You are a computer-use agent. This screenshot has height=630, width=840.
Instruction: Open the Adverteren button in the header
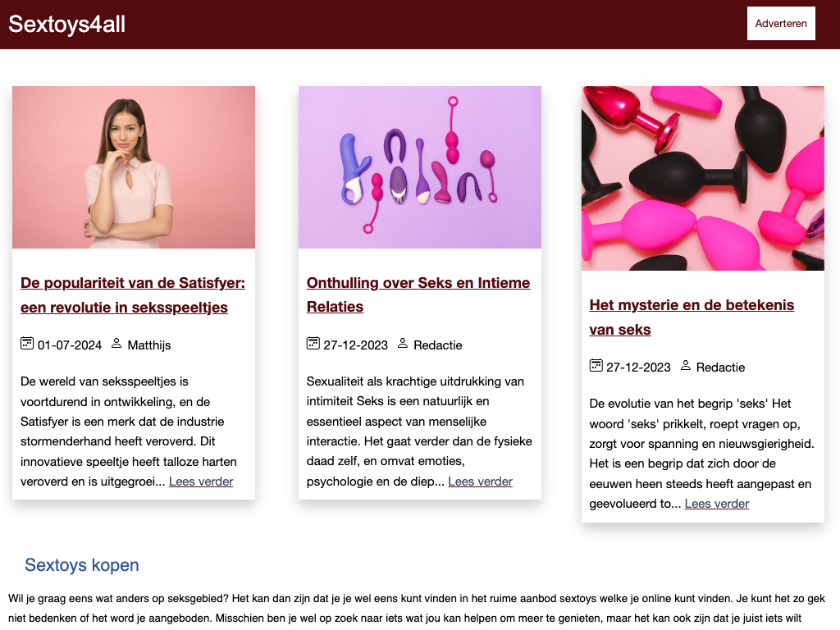coord(781,24)
